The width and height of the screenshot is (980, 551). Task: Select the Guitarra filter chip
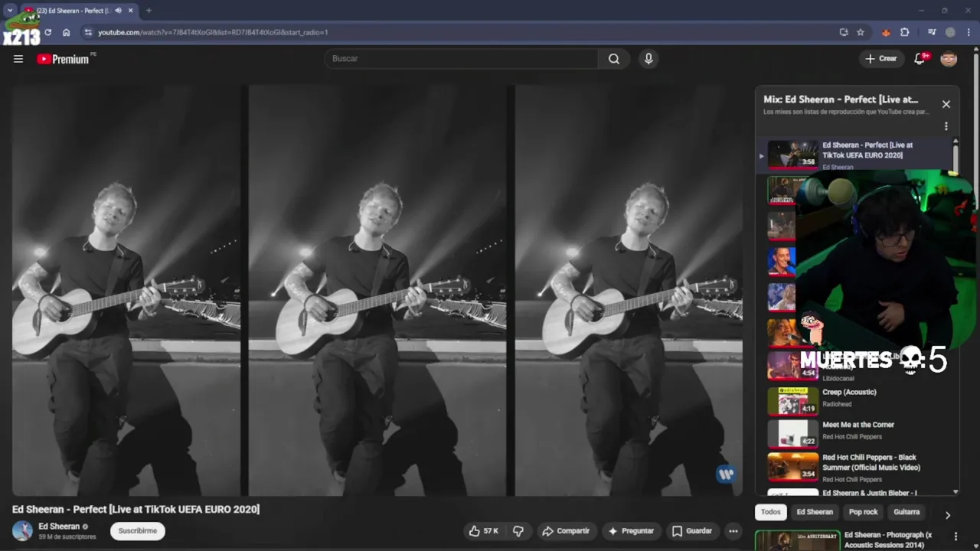(906, 512)
